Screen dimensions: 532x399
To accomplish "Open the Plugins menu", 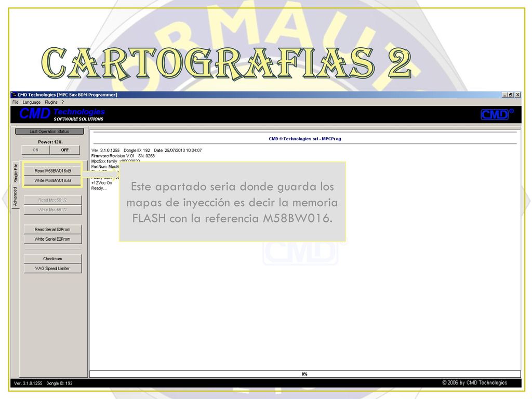I will (x=51, y=102).
